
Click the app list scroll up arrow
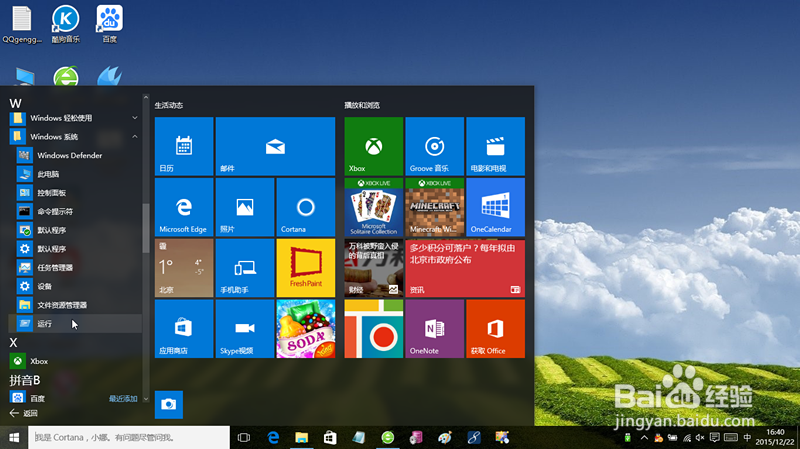[x=146, y=97]
